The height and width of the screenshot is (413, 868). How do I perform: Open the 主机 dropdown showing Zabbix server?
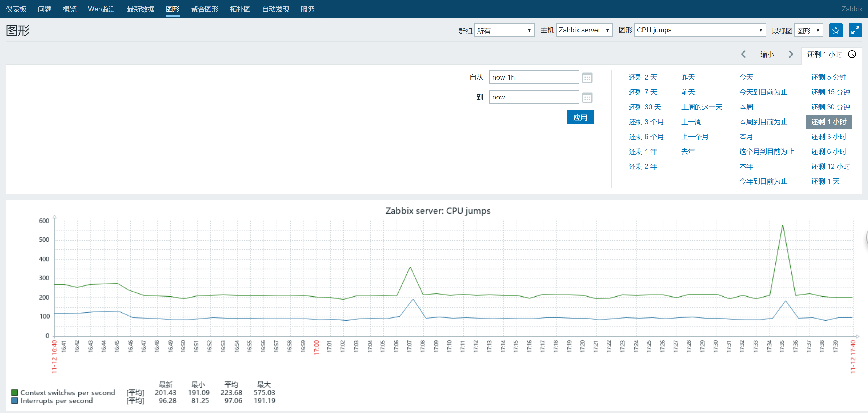(x=584, y=30)
